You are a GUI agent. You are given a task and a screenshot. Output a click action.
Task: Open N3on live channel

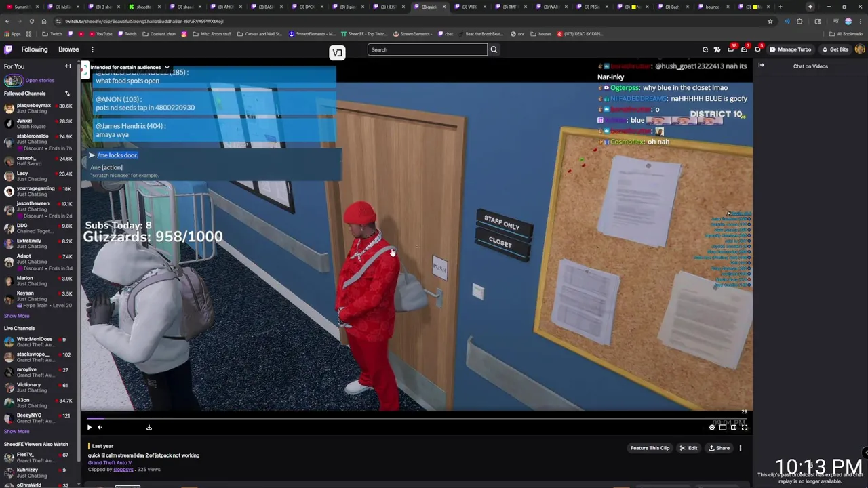coord(39,403)
